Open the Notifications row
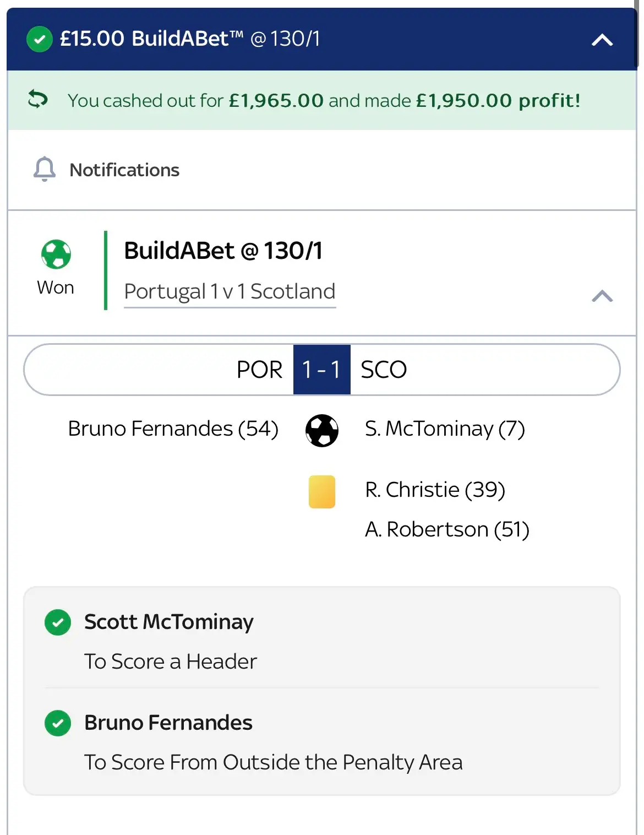644x835 pixels. pyautogui.click(x=124, y=170)
